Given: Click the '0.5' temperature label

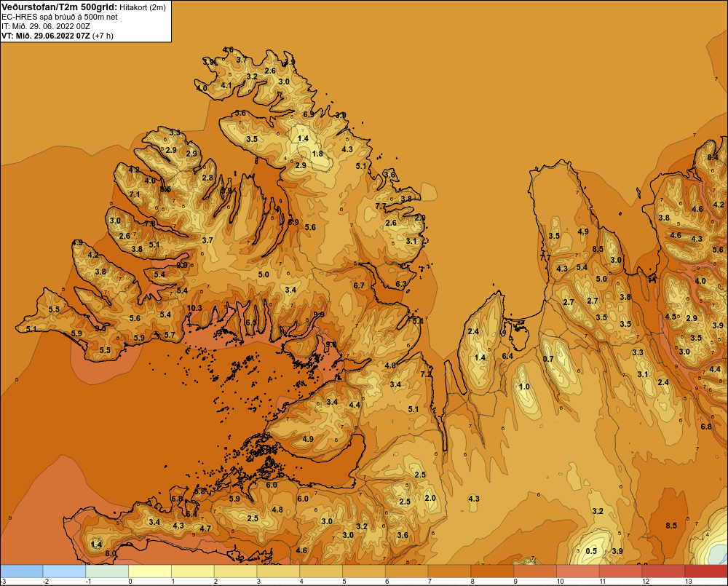Looking at the screenshot, I should [x=591, y=551].
